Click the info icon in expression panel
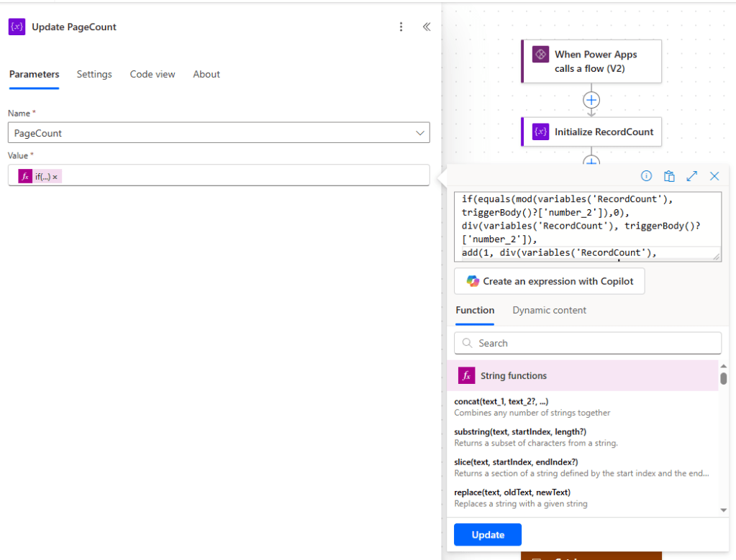The image size is (736, 560). tap(646, 176)
